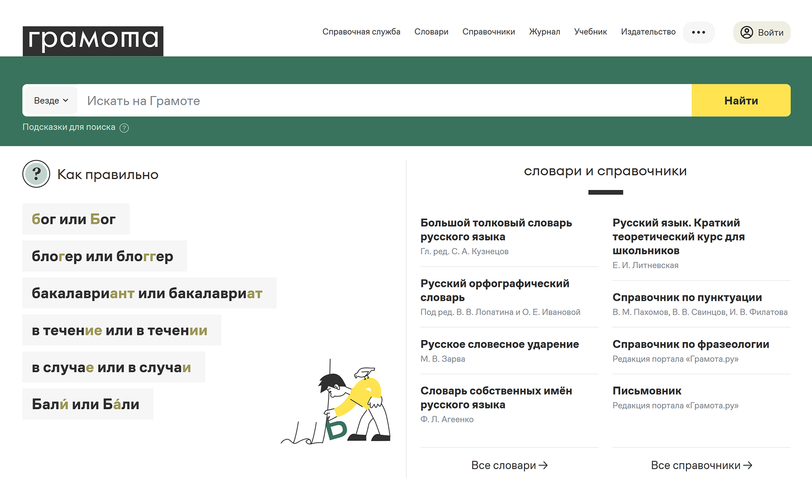The width and height of the screenshot is (812, 504).
Task: Open the Бали или Бали stress entry
Action: pyautogui.click(x=88, y=404)
